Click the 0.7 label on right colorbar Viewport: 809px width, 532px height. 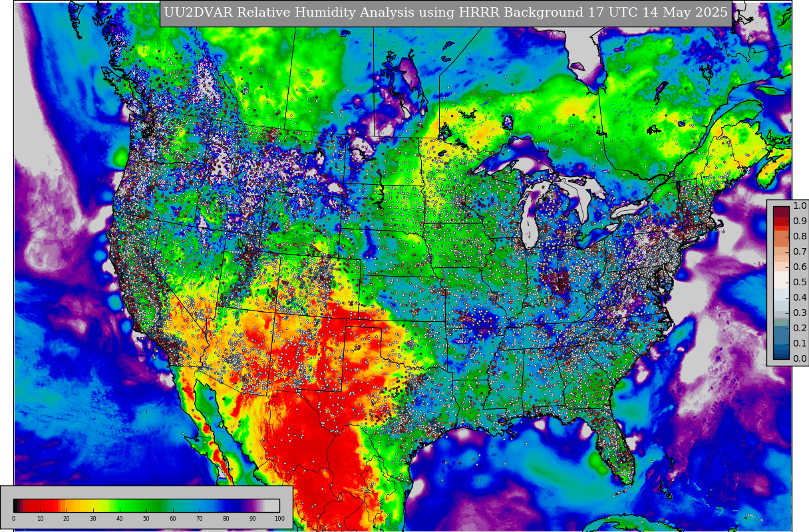(x=800, y=252)
